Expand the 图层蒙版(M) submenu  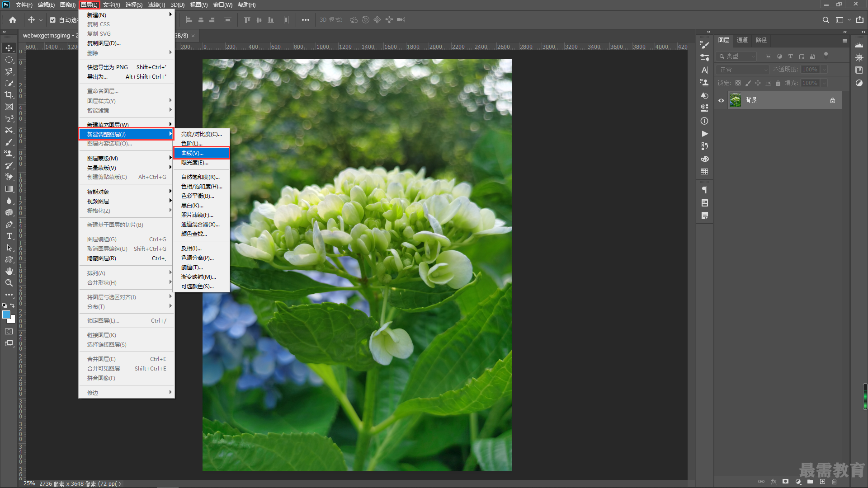point(127,158)
